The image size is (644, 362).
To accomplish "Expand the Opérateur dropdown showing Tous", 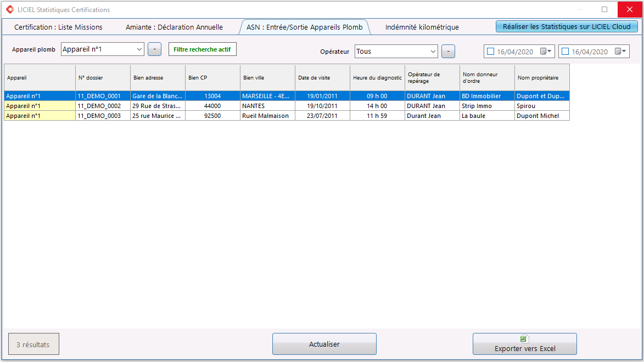I will coord(433,52).
